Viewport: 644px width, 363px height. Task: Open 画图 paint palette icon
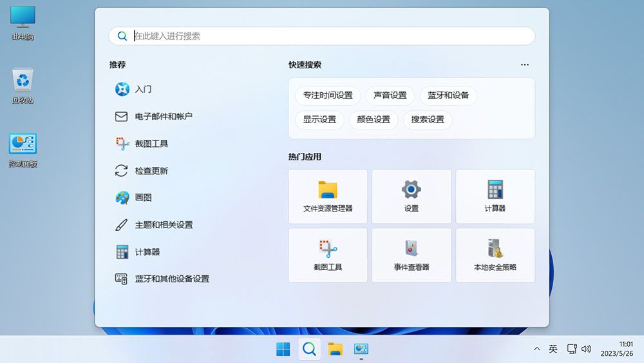pyautogui.click(x=122, y=198)
